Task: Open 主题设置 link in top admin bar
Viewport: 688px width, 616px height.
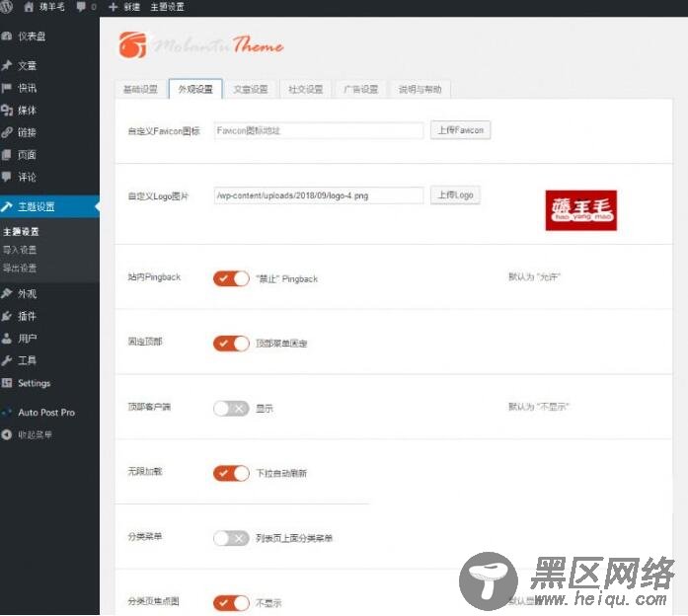Action: (167, 7)
